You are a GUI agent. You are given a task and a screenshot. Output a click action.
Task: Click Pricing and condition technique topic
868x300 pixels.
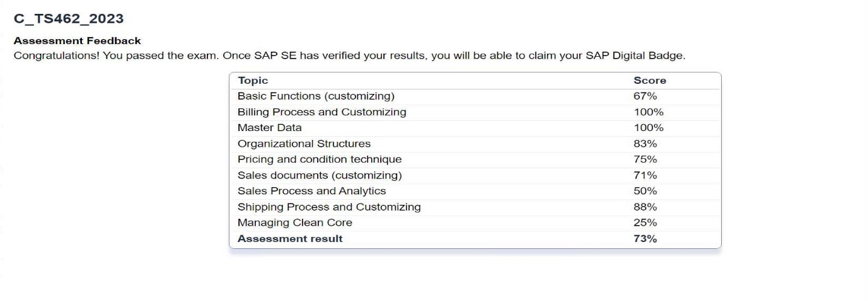click(x=320, y=159)
